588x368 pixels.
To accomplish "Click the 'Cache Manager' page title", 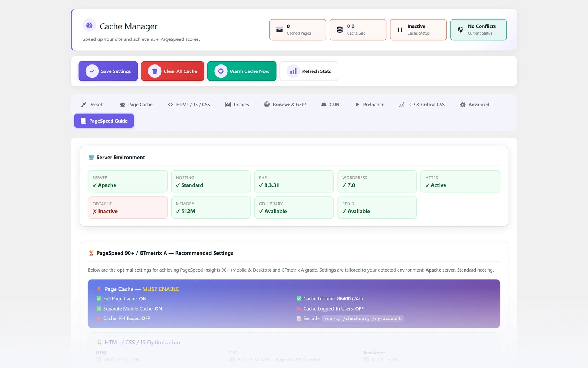I will [129, 26].
